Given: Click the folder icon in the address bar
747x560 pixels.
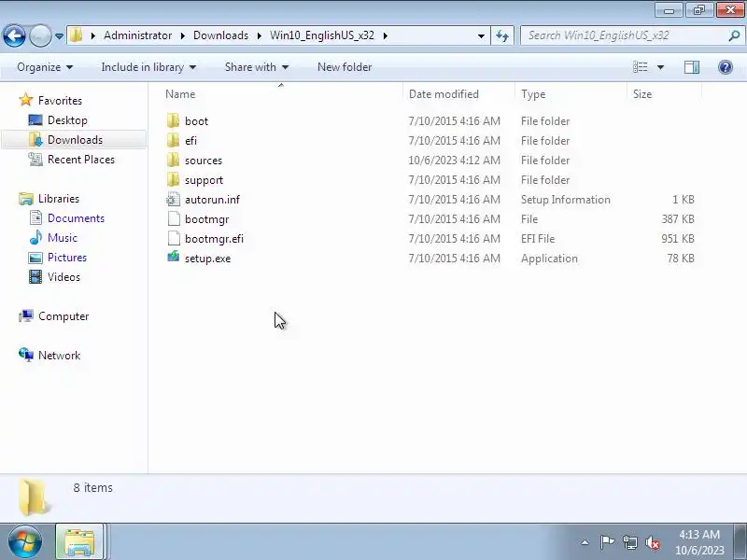Looking at the screenshot, I should pos(76,35).
